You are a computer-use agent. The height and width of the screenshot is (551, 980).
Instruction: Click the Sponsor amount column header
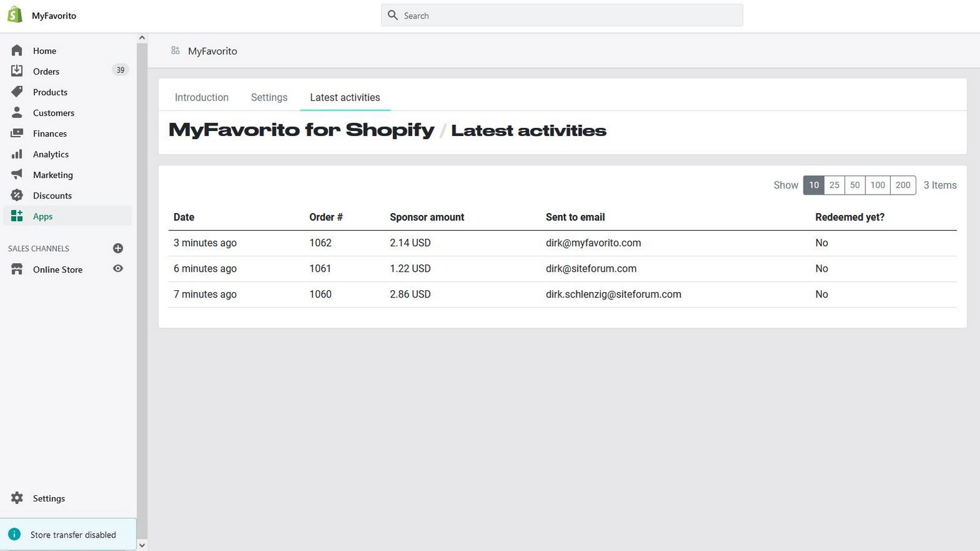coord(427,217)
